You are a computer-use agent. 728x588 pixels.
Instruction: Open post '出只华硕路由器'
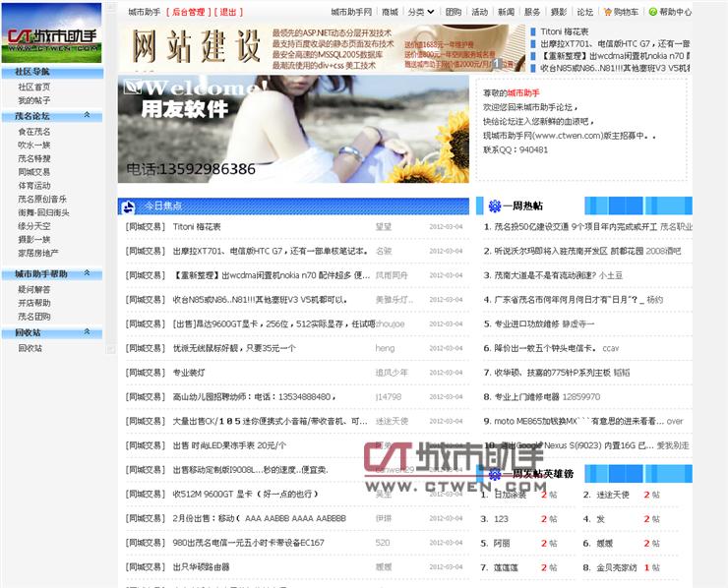click(x=201, y=567)
